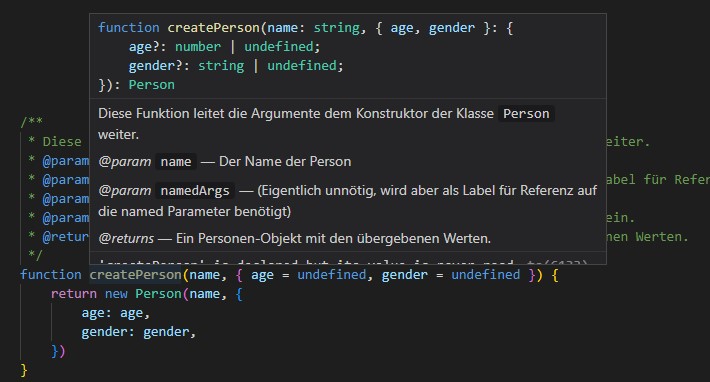This screenshot has height=382, width=710.
Task: Click 'createPerson' in the hover tooltip signature
Action: [x=214, y=28]
